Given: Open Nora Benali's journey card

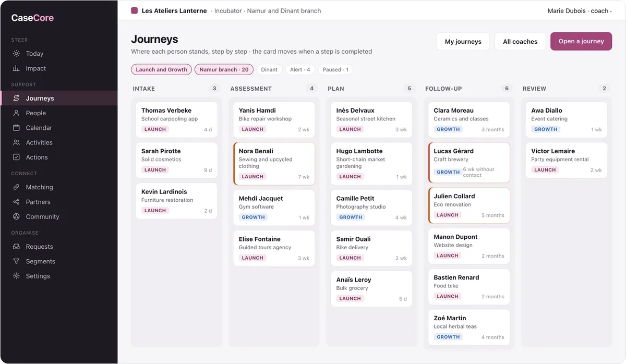Looking at the screenshot, I should point(274,164).
